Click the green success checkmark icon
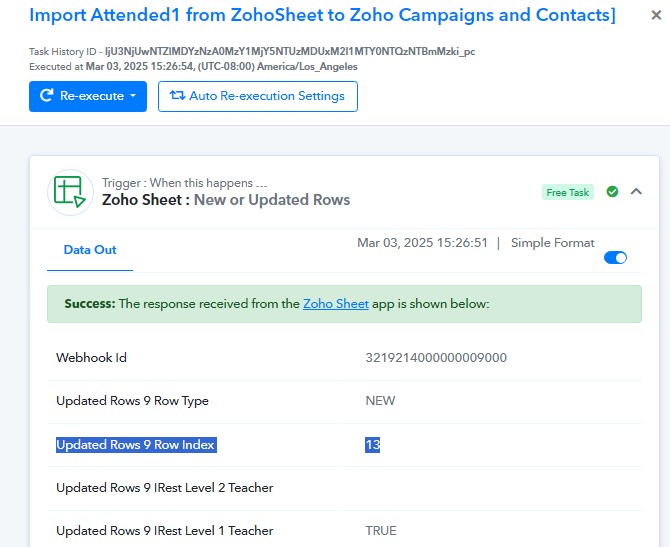670x547 pixels. [612, 191]
